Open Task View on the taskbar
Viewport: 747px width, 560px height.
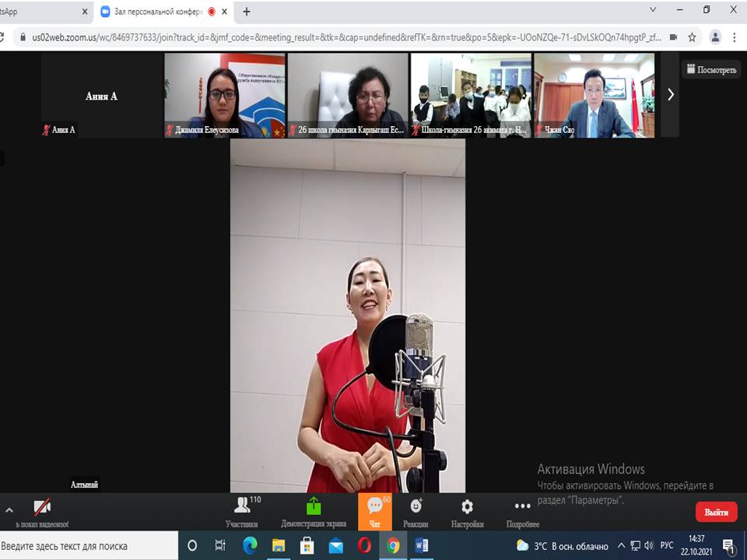[220, 546]
